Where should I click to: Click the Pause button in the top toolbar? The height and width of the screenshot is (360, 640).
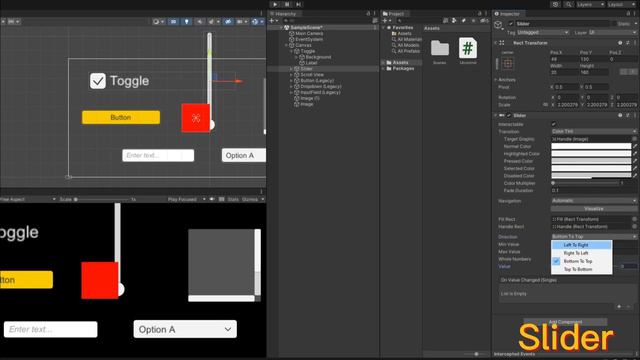[287, 4]
